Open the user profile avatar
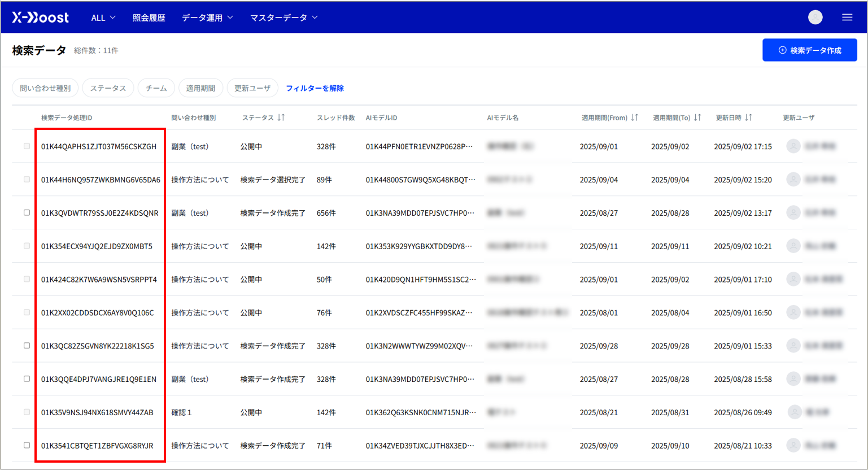 (x=815, y=18)
